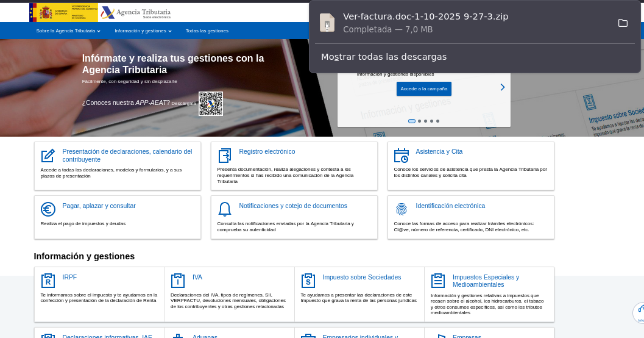Select Mostrar todas las descargas

pos(384,57)
